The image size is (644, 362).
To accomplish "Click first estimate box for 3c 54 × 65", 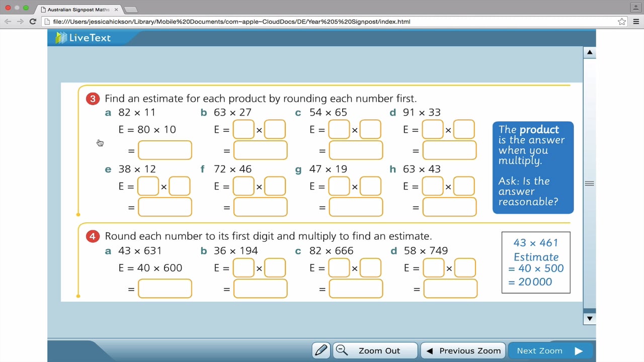I will [x=339, y=129].
